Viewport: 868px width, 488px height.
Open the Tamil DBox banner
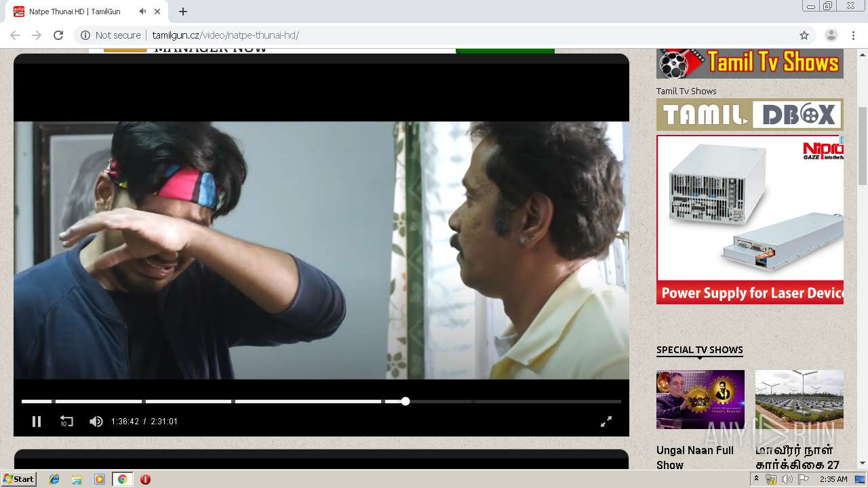[x=750, y=115]
